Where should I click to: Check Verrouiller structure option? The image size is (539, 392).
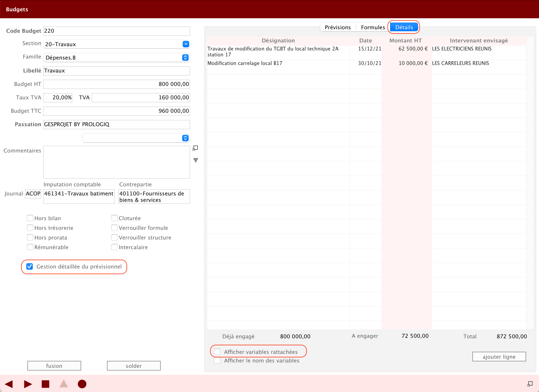(114, 237)
